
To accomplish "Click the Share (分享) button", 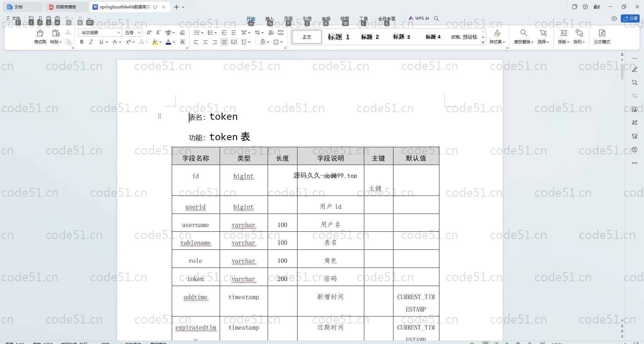I will point(630,18).
